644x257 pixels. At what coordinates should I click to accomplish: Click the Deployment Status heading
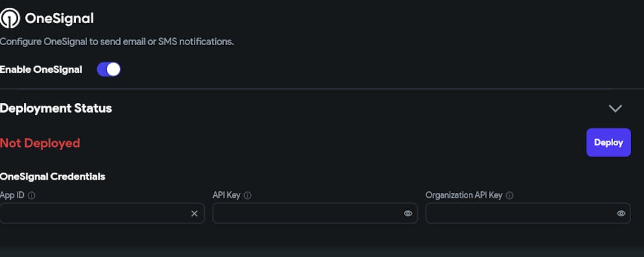(x=56, y=108)
